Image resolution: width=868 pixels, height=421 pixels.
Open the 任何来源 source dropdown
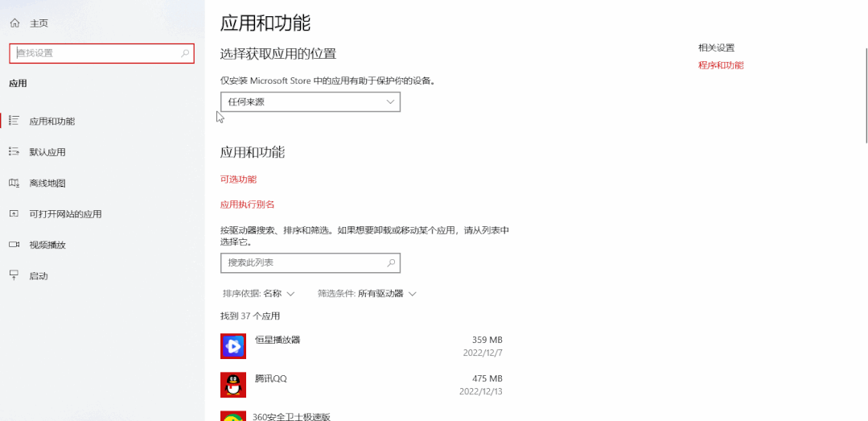coord(310,102)
